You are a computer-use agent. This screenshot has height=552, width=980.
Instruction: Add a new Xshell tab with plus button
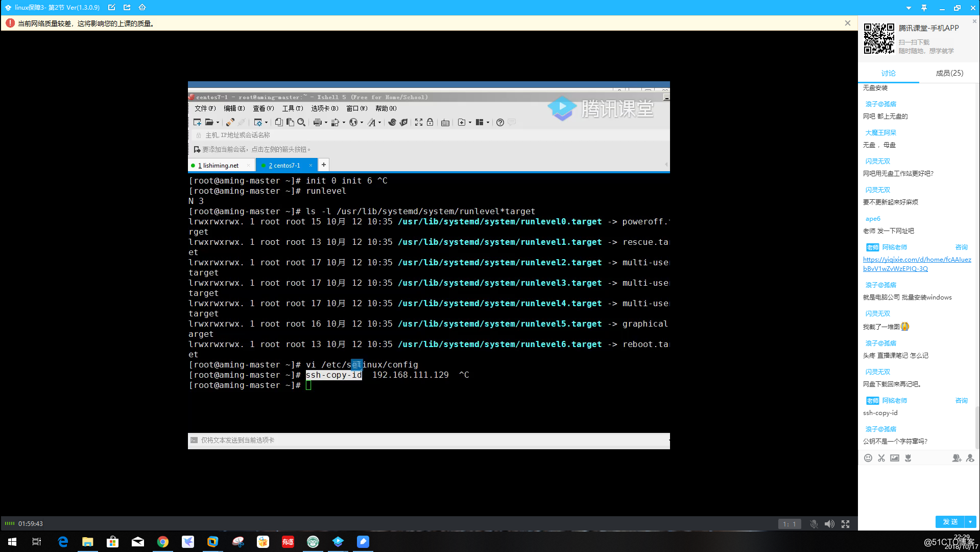(324, 165)
